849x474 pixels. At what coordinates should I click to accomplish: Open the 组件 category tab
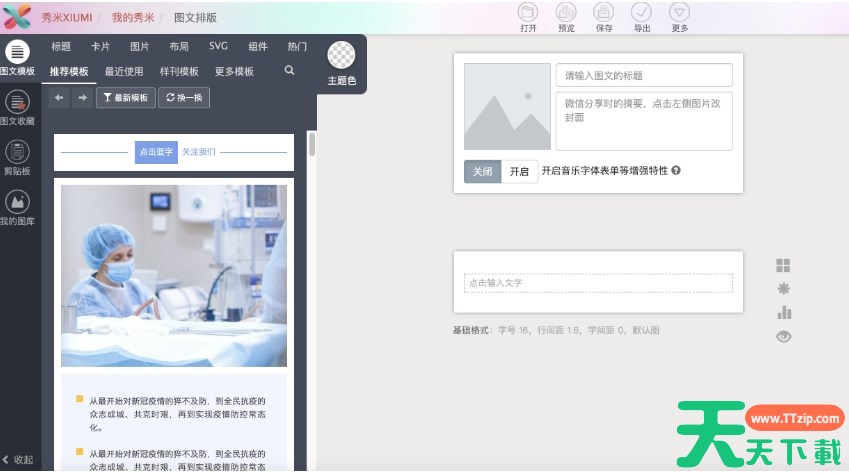258,47
